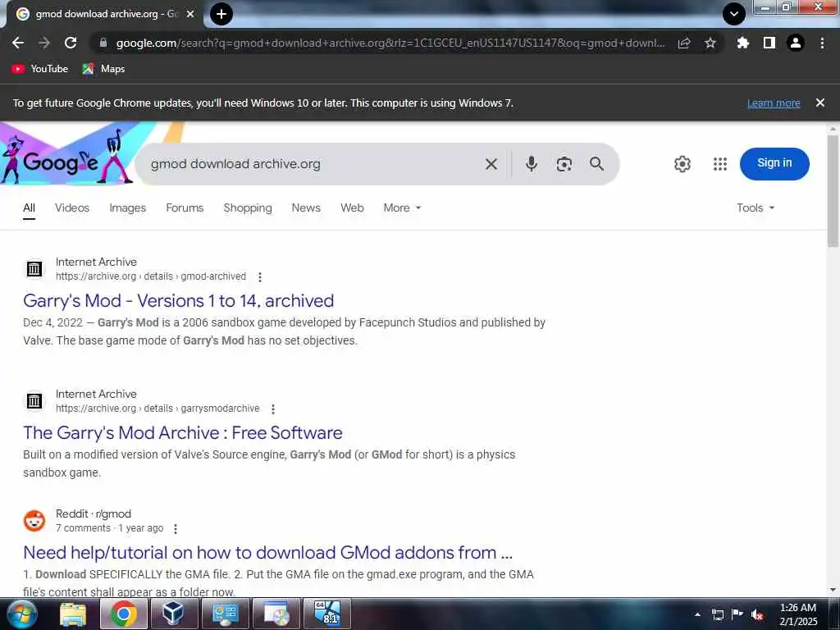Submit search with magnifying glass icon
Screen dimensions: 840x630
[x=597, y=164]
